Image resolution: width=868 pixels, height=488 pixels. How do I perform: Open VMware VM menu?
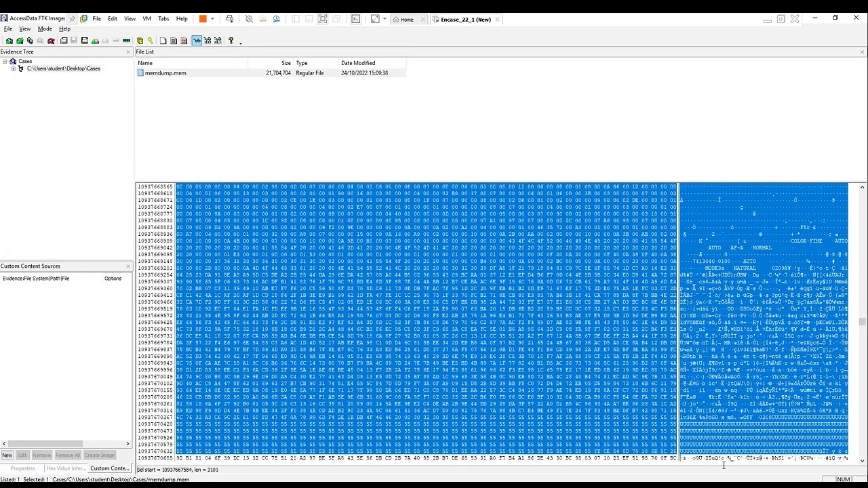click(x=146, y=19)
